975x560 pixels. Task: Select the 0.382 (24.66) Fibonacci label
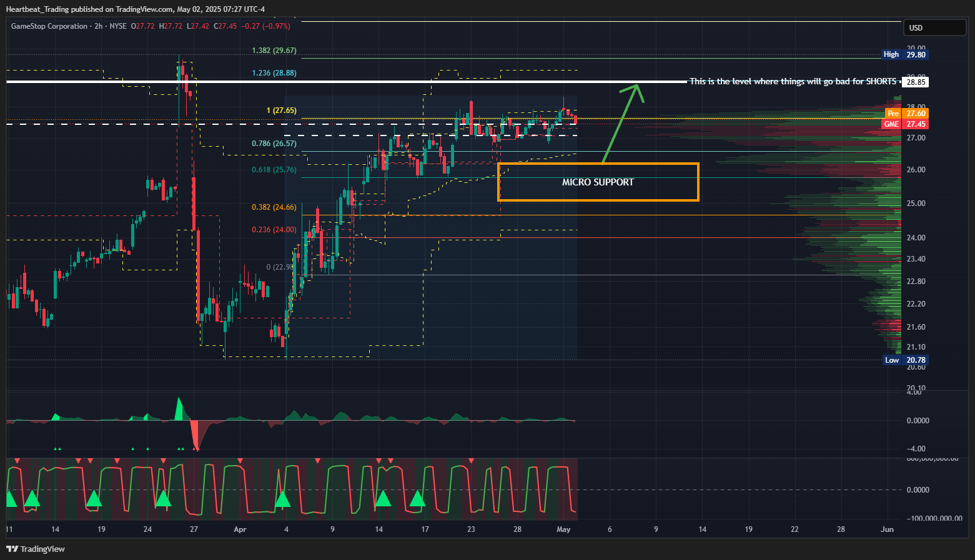point(274,207)
